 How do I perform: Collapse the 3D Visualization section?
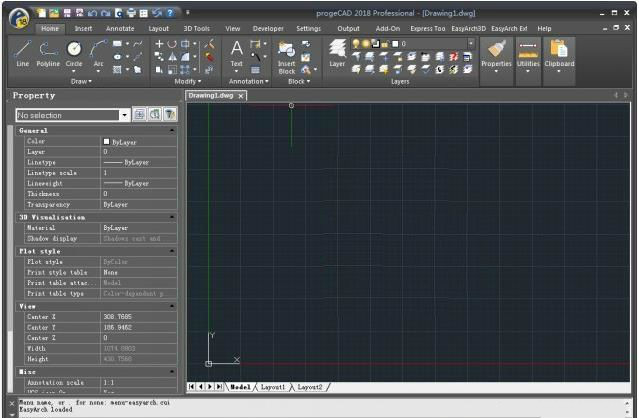(x=171, y=216)
